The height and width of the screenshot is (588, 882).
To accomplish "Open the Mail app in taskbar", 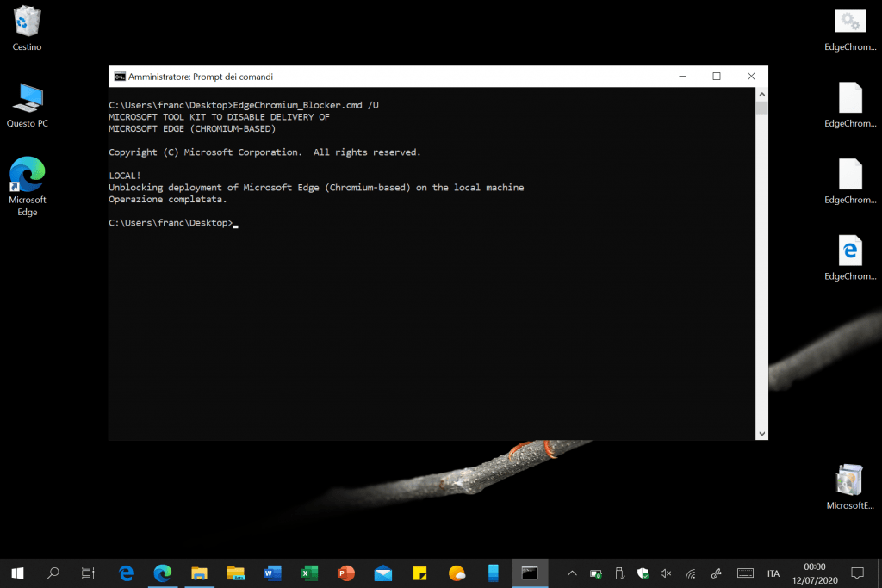I will click(383, 573).
